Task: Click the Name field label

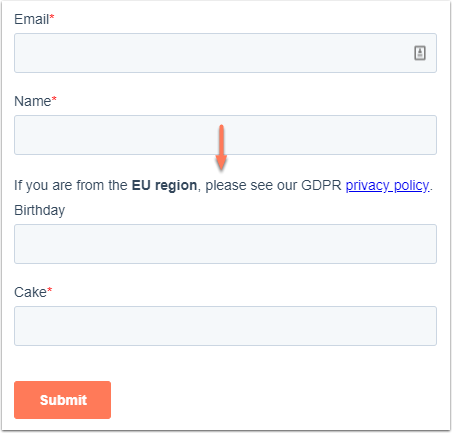Action: pos(33,101)
